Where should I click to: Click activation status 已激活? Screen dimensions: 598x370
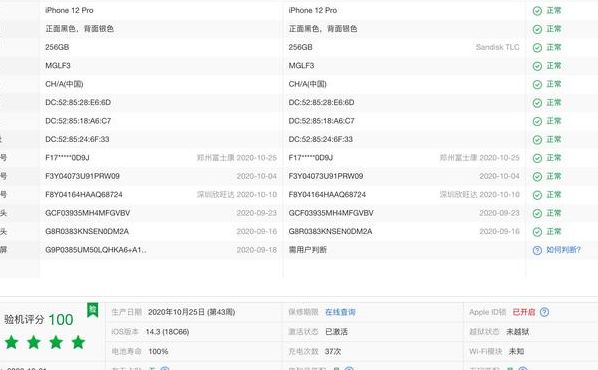[x=336, y=332]
